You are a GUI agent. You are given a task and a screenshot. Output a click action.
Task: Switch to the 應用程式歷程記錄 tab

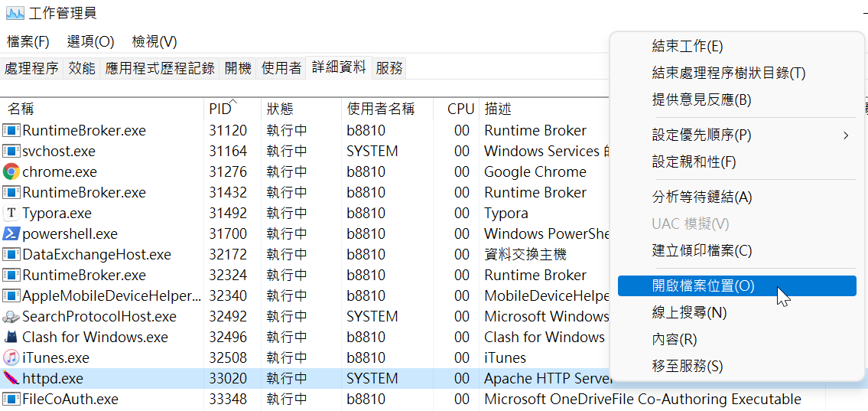[x=160, y=69]
